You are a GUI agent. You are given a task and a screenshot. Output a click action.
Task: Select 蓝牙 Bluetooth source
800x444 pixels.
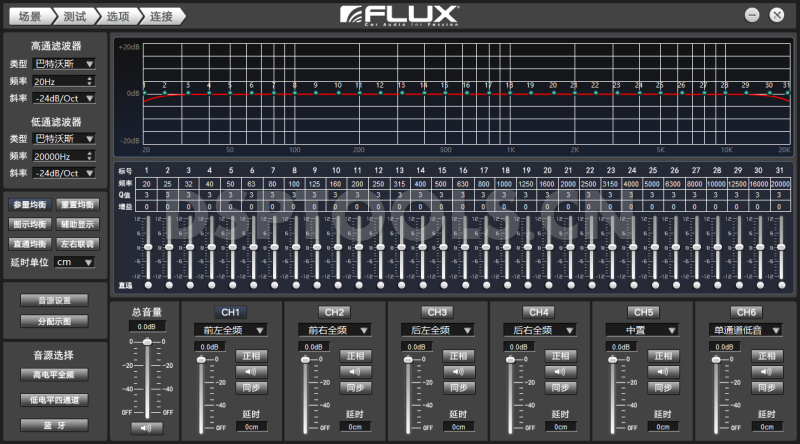pos(54,425)
